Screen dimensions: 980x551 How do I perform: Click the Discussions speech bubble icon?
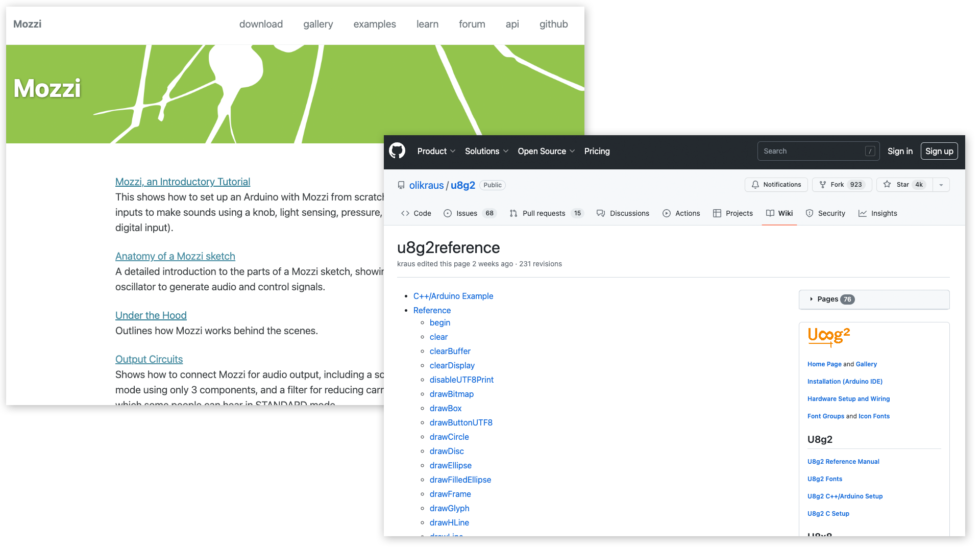(601, 213)
